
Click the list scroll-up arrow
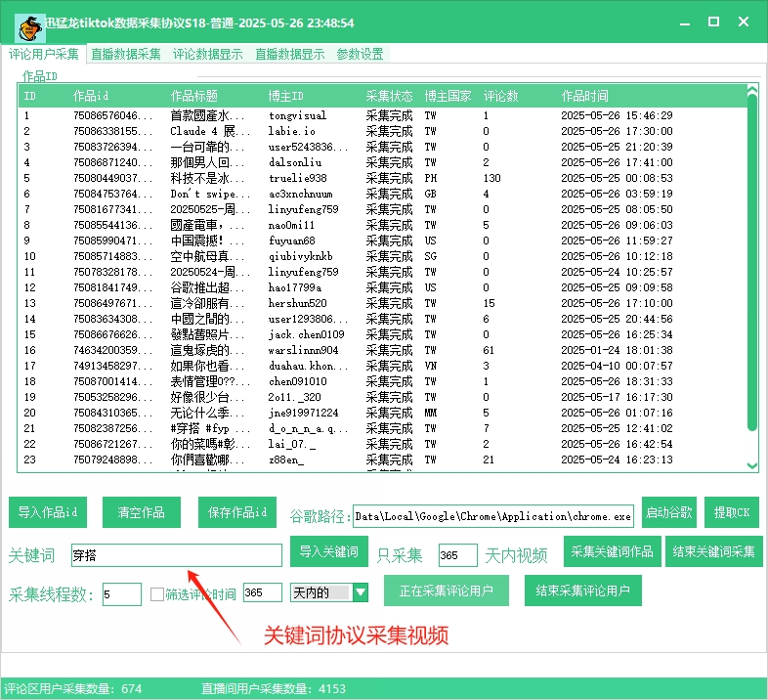pyautogui.click(x=752, y=89)
